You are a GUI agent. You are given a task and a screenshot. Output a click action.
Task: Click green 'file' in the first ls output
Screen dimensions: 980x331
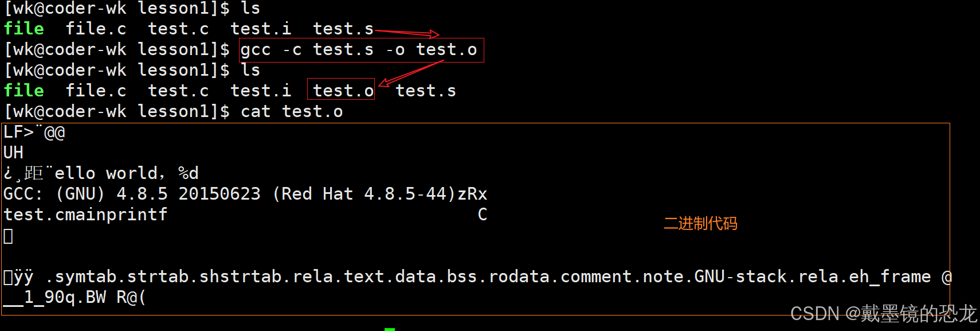coord(24,29)
